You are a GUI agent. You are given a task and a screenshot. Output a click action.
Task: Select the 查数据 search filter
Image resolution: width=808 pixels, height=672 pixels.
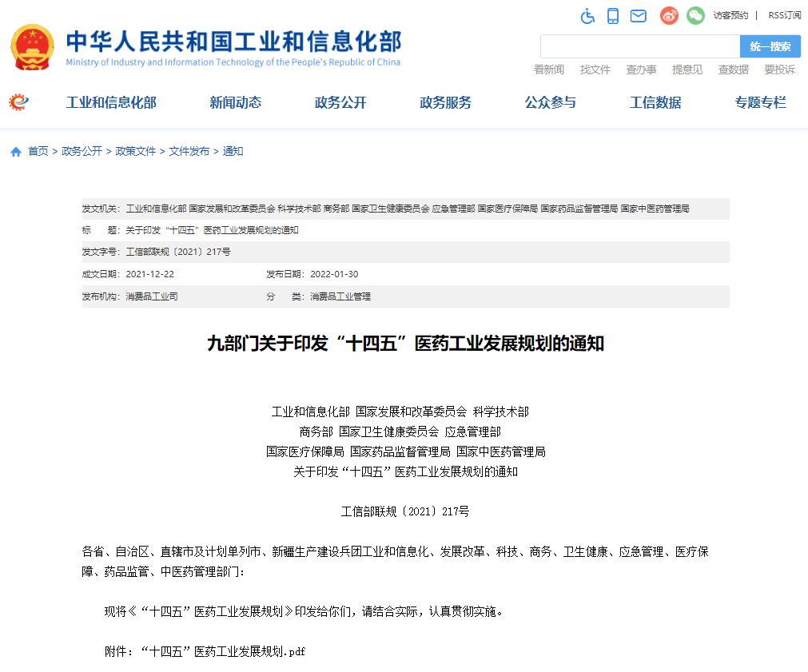pyautogui.click(x=734, y=70)
